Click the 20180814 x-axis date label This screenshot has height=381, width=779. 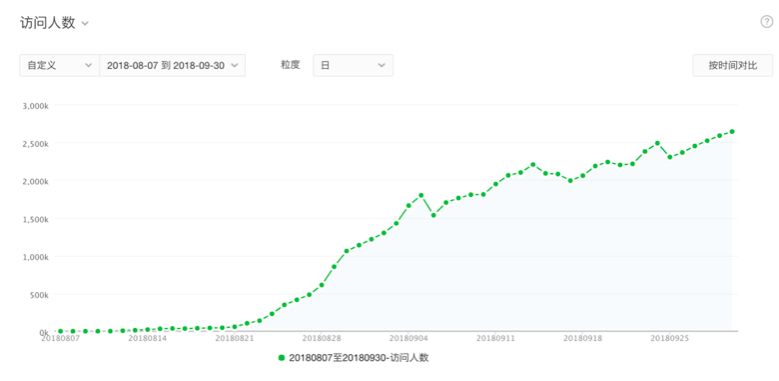147,338
